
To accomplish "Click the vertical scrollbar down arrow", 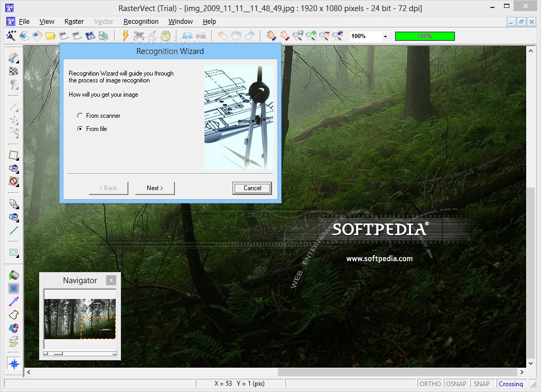I will pos(530,363).
